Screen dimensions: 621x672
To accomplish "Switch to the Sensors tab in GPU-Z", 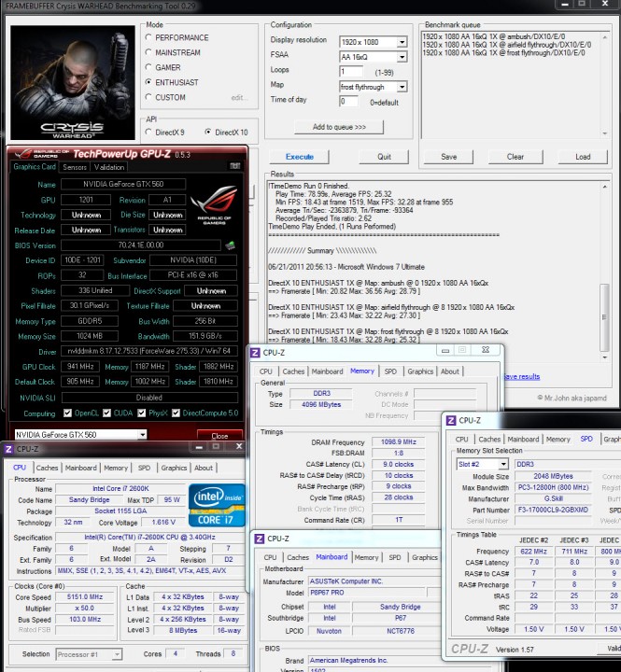I will coord(75,167).
